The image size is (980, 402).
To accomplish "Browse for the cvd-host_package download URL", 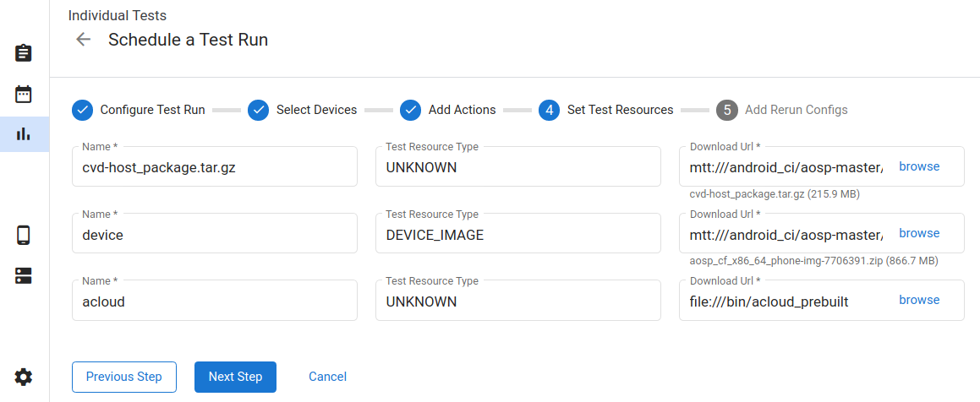I will coord(919,166).
